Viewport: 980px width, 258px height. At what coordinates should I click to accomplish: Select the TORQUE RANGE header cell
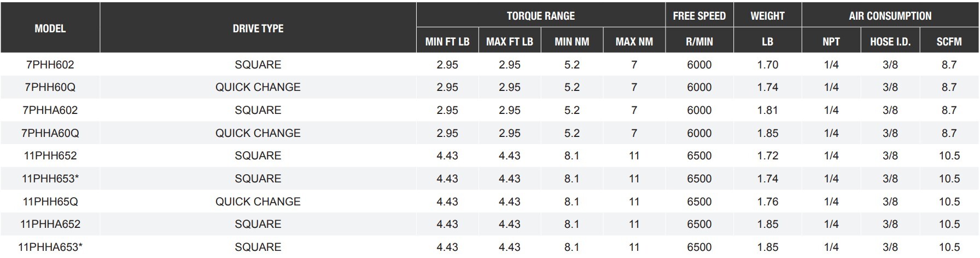coord(540,16)
